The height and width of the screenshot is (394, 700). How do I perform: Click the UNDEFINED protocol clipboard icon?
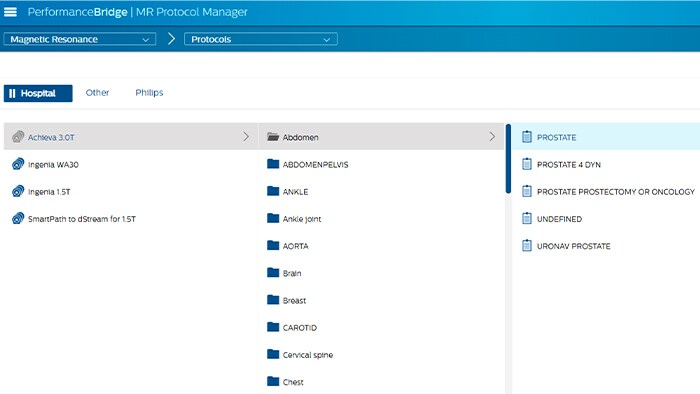[527, 218]
